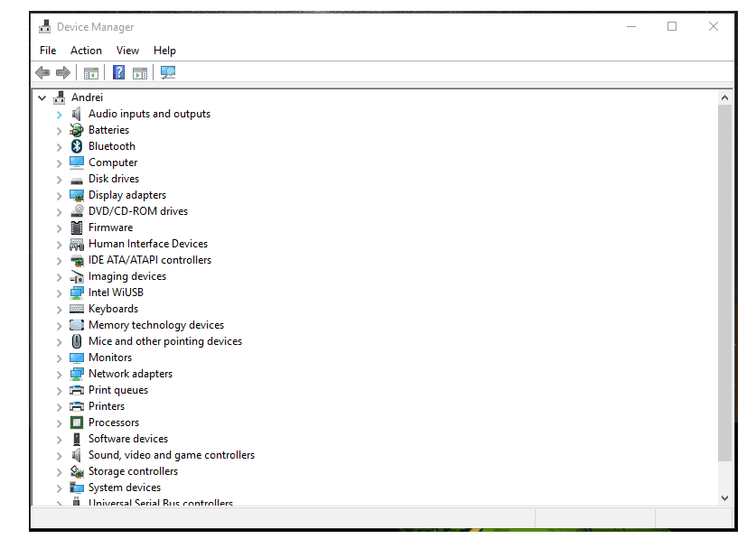Viewport: 756px width, 548px height.
Task: Scan for hardware changes icon
Action: click(x=168, y=72)
